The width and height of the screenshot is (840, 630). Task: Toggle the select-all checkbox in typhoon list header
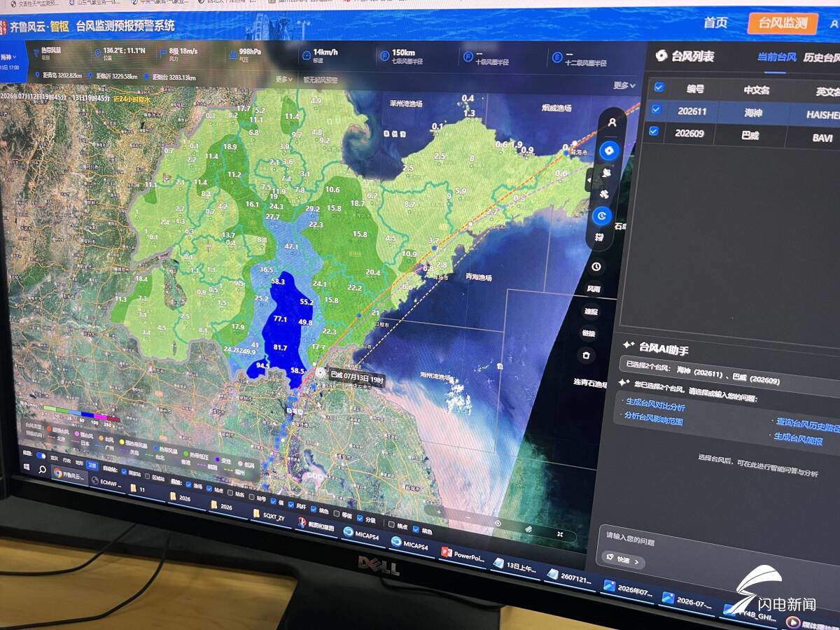659,87
